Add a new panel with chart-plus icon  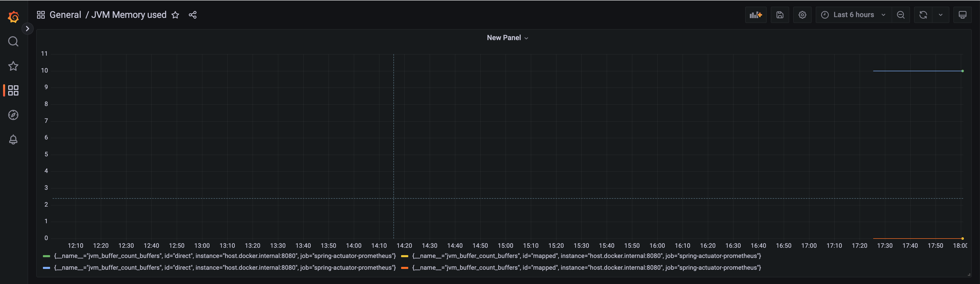(x=755, y=15)
